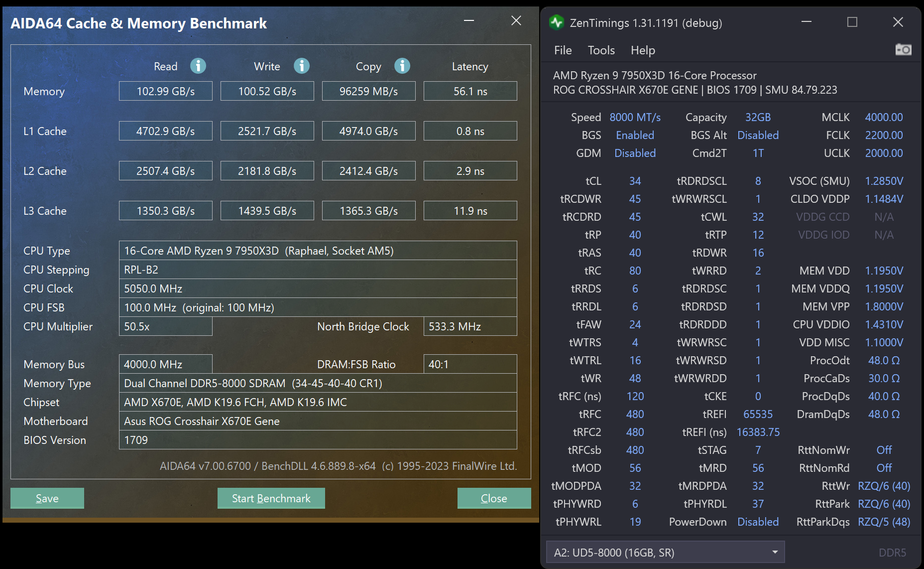Click the Copy info icon in AIDA64
924x569 pixels.
click(402, 66)
